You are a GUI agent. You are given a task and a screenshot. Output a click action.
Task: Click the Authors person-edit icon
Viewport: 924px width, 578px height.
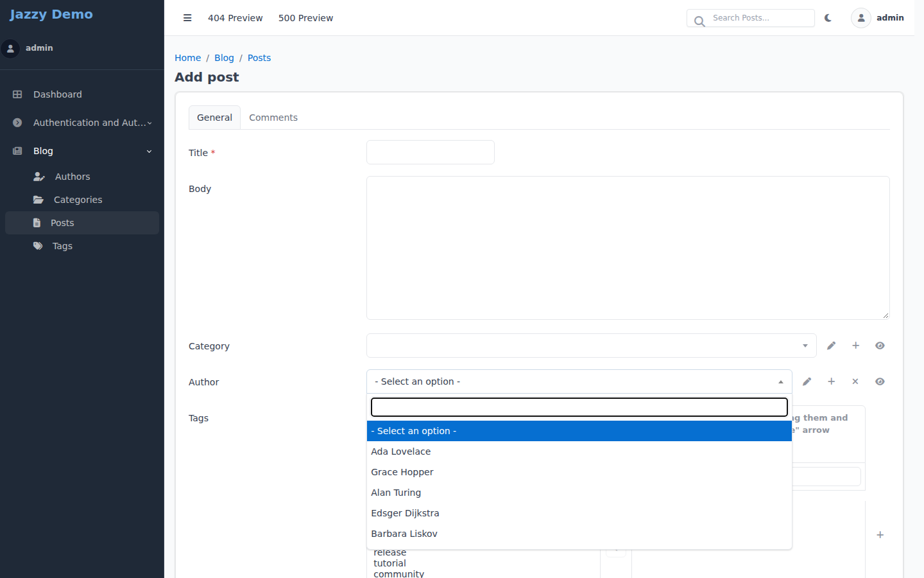point(39,177)
